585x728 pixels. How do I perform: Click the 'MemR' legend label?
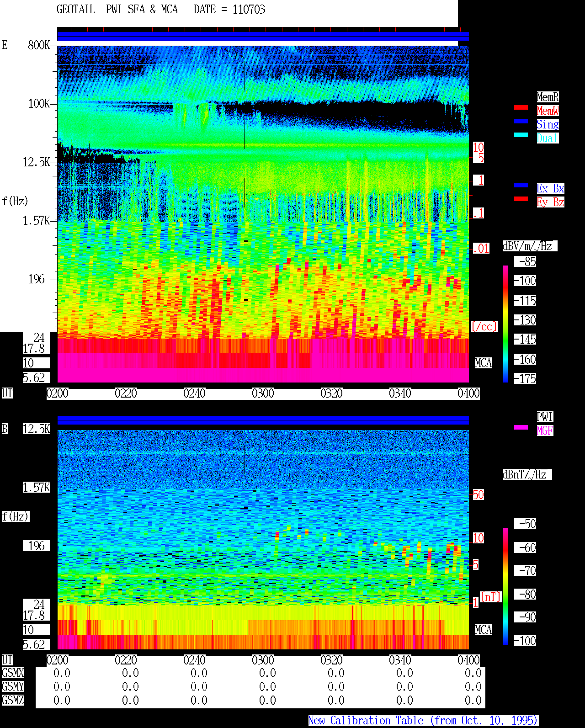point(548,97)
